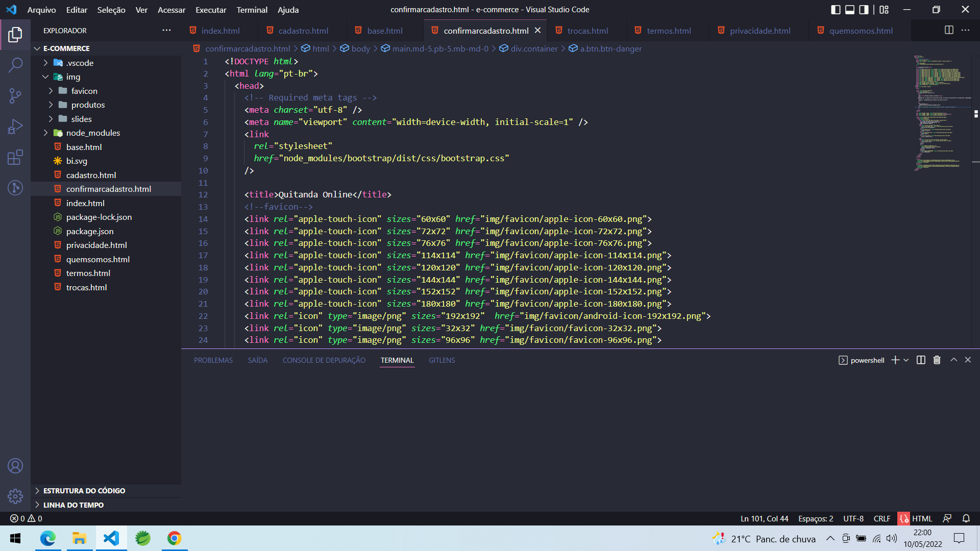980x551 pixels.
Task: Open the Source Control view
Action: tap(15, 96)
